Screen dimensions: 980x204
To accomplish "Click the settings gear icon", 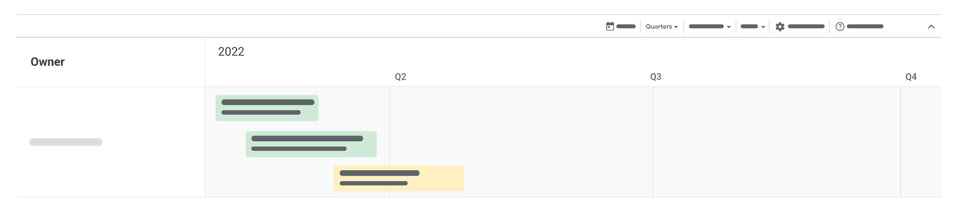I will (780, 27).
